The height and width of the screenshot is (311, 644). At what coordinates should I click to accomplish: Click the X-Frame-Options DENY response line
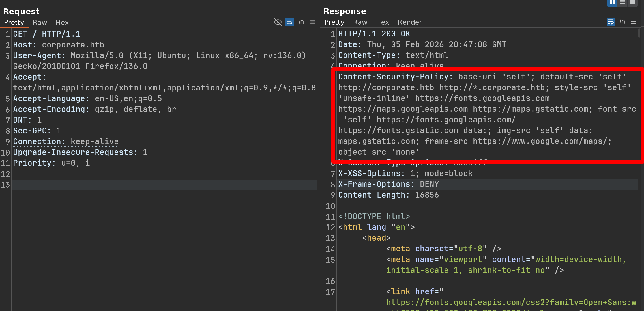[x=388, y=184]
